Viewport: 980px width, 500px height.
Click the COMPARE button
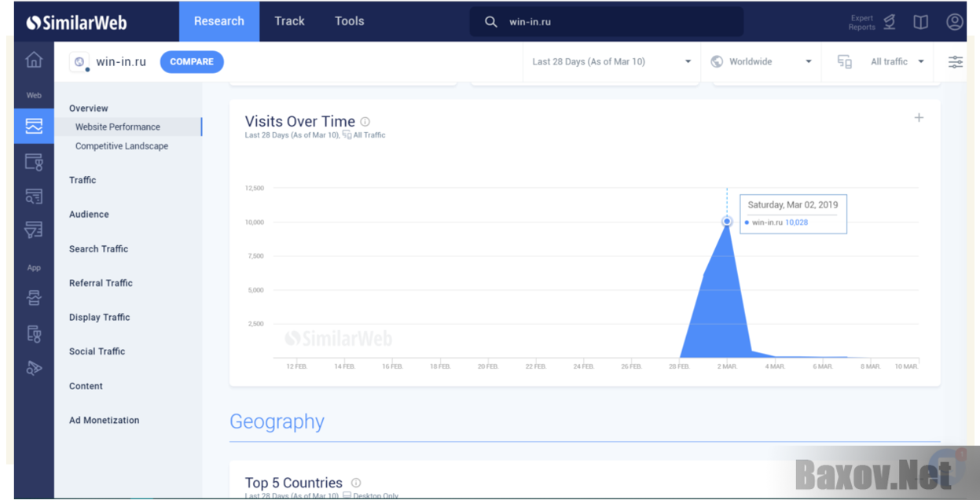click(x=192, y=62)
